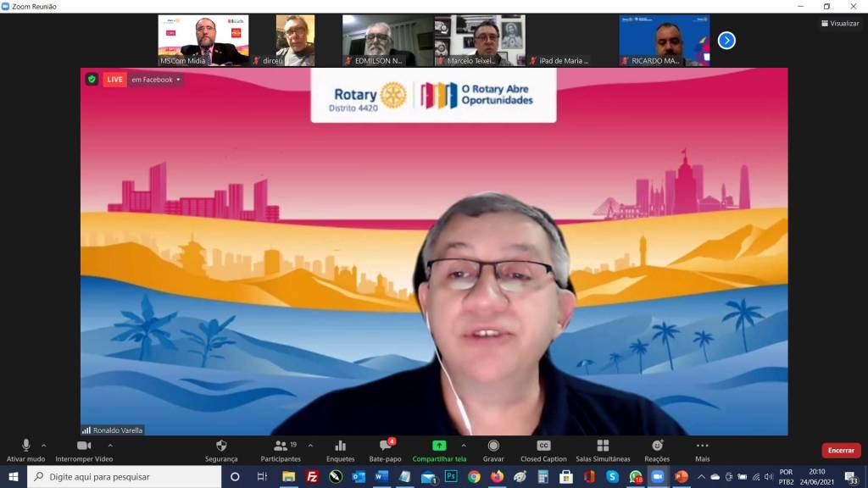Expand video options arrow beside camera
The height and width of the screenshot is (488, 868).
110,445
